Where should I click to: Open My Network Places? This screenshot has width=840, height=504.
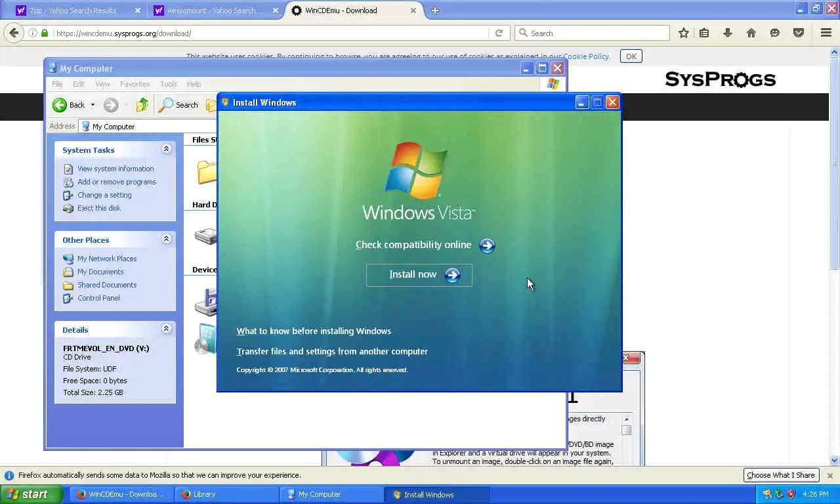point(107,259)
